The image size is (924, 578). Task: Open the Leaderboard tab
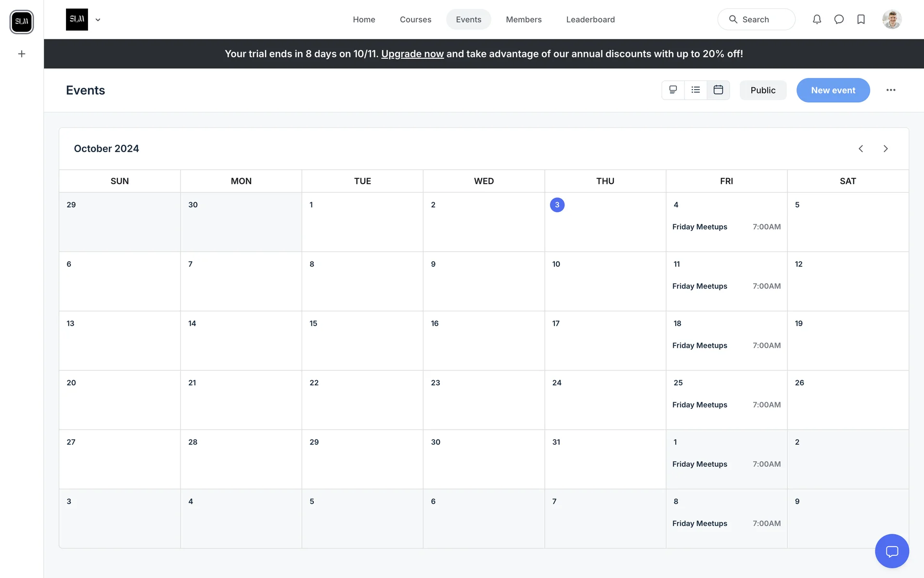click(590, 19)
